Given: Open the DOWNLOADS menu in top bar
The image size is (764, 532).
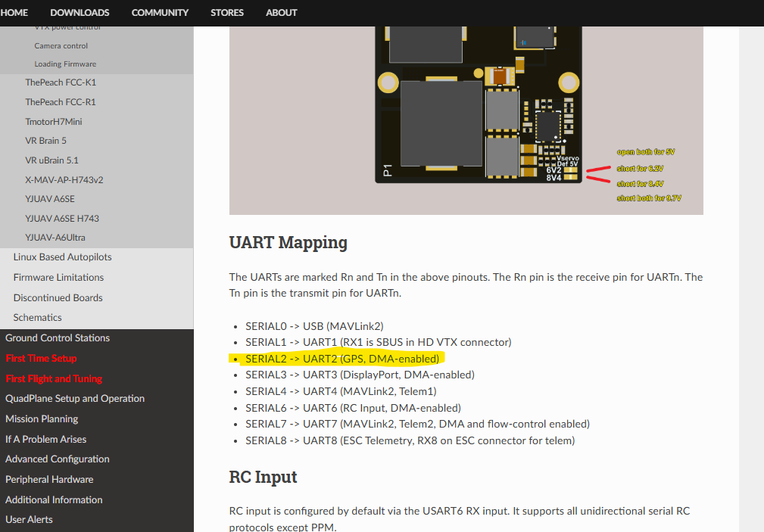Looking at the screenshot, I should pyautogui.click(x=80, y=13).
